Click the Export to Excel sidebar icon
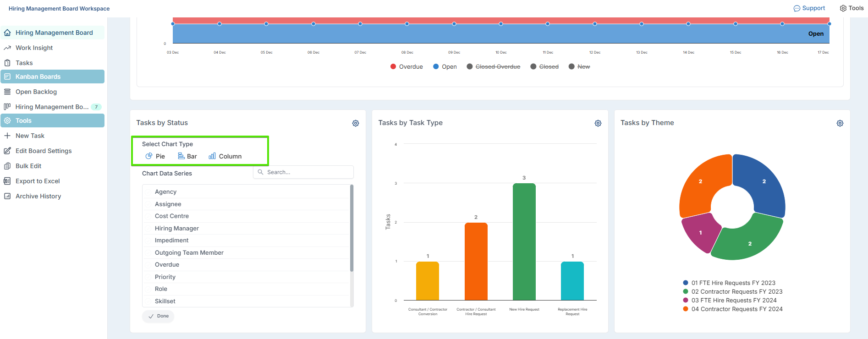Image resolution: width=868 pixels, height=339 pixels. click(7, 181)
